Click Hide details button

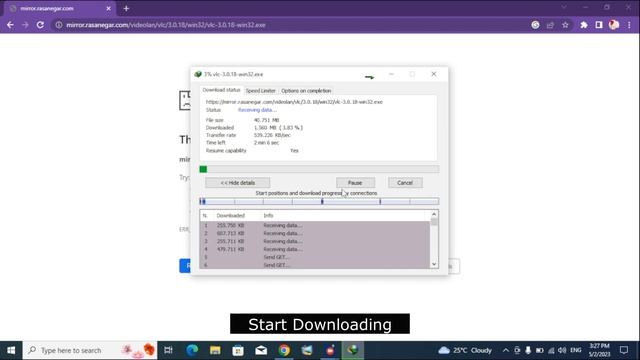238,183
